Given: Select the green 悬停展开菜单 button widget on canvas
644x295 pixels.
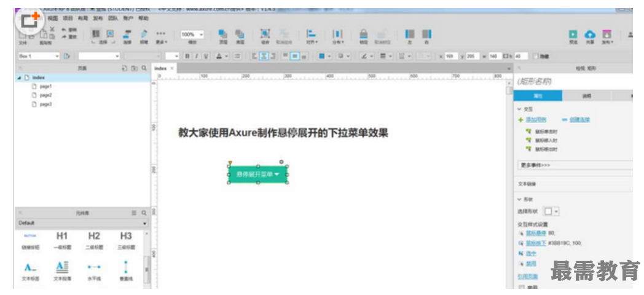Looking at the screenshot, I should tap(258, 175).
